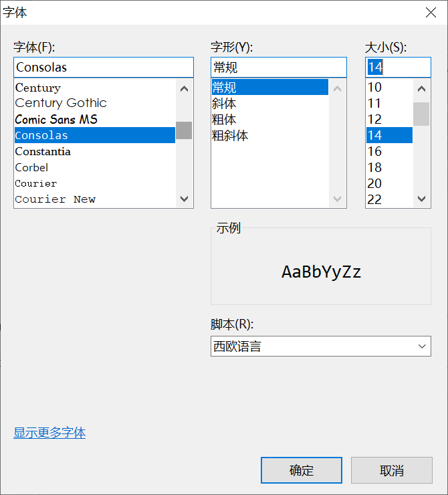
Task: Click the font list scrollbar thumb
Action: point(184,130)
